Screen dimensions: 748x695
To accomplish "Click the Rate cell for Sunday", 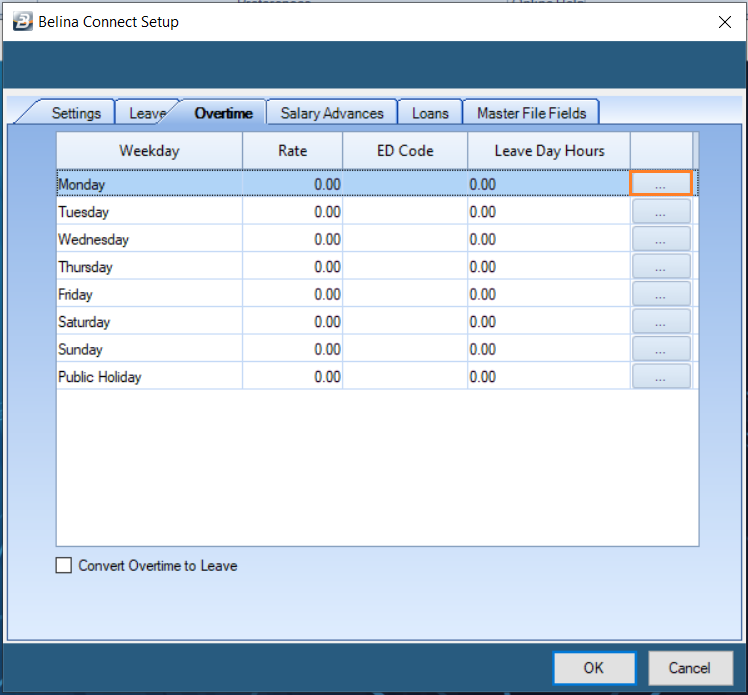I will [x=292, y=349].
